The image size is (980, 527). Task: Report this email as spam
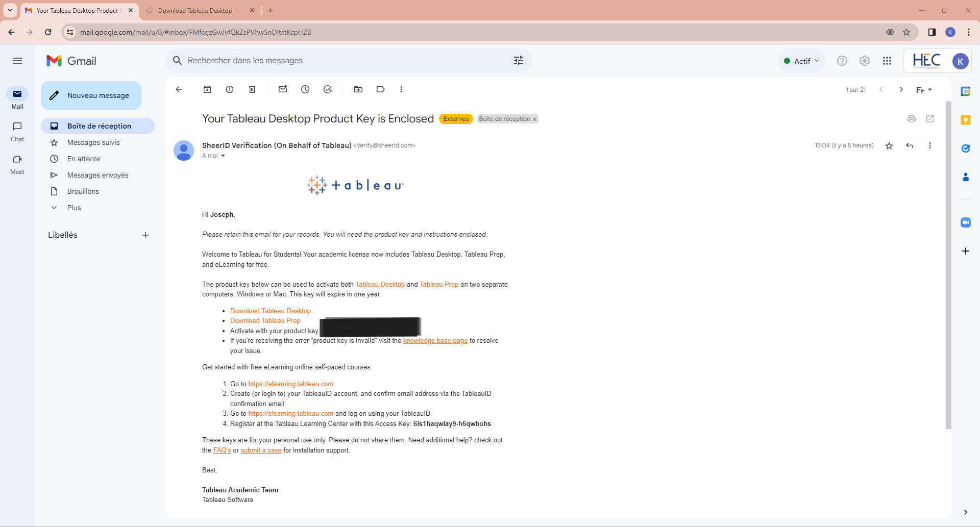tap(230, 89)
